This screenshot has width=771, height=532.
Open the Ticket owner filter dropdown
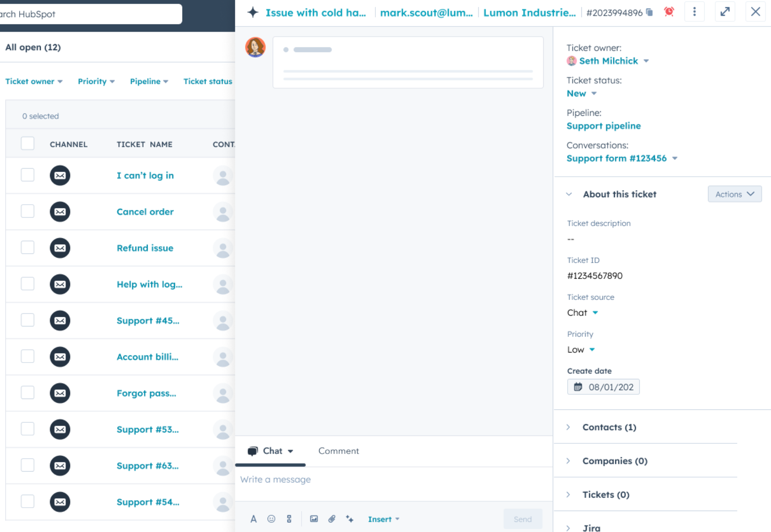pyautogui.click(x=34, y=81)
